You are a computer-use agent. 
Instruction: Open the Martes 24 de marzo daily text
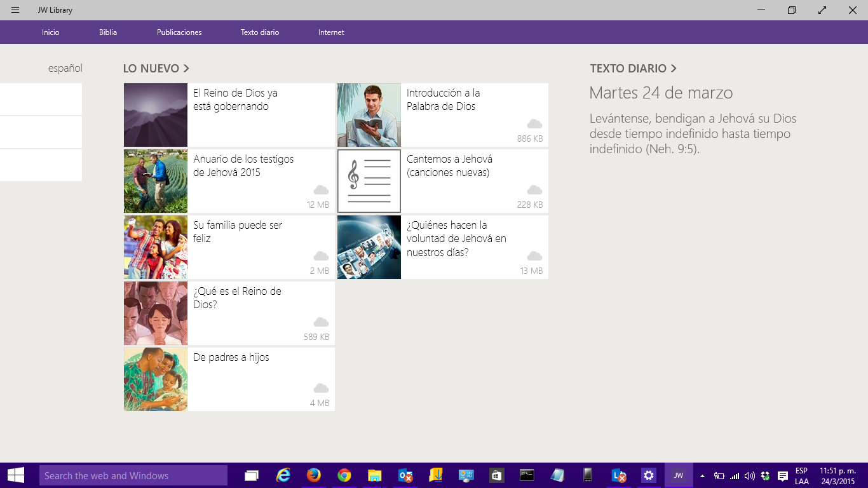click(660, 93)
